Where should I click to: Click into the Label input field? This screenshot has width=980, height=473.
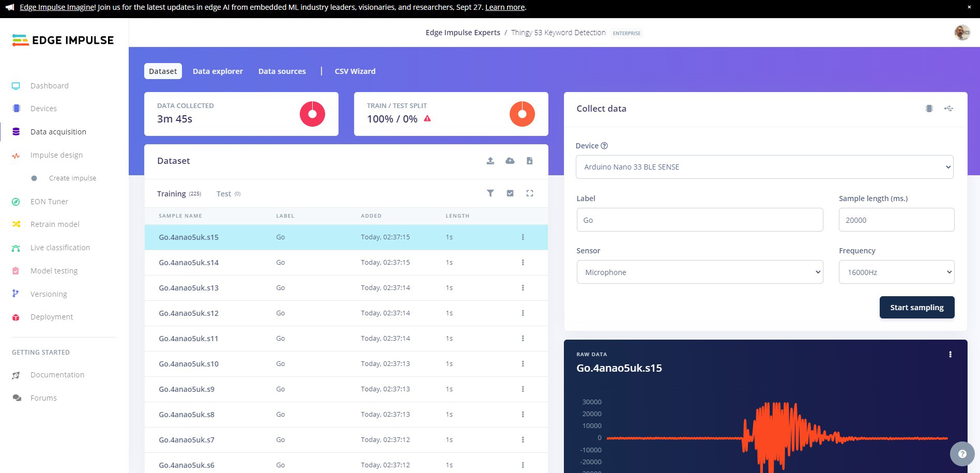click(x=700, y=220)
